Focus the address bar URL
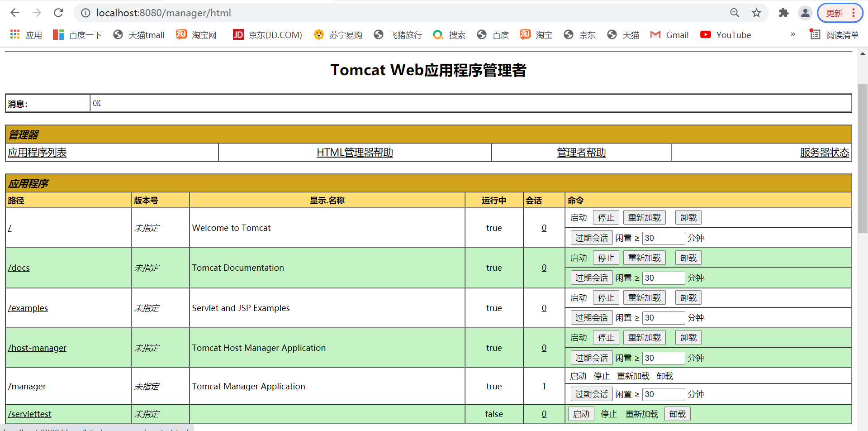The image size is (868, 431). [x=163, y=13]
